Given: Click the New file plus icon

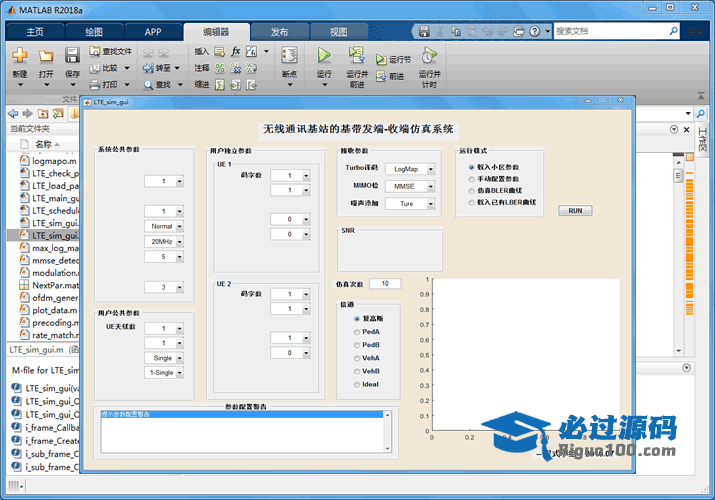Looking at the screenshot, I should pyautogui.click(x=20, y=56).
